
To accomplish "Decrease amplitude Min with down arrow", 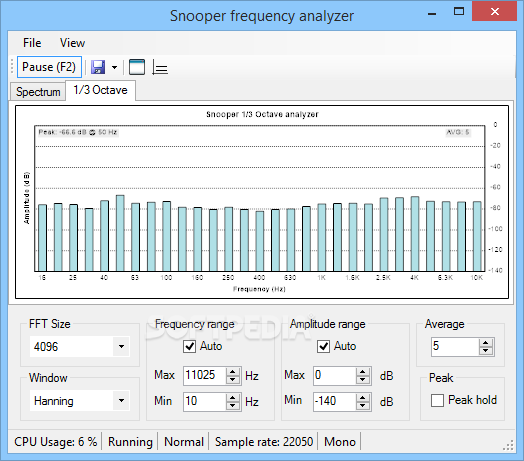I will pyautogui.click(x=363, y=406).
